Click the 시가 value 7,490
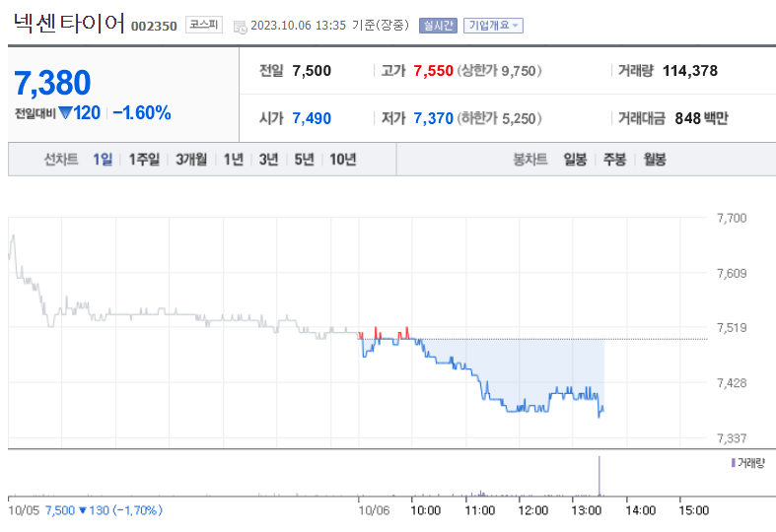 coord(312,118)
